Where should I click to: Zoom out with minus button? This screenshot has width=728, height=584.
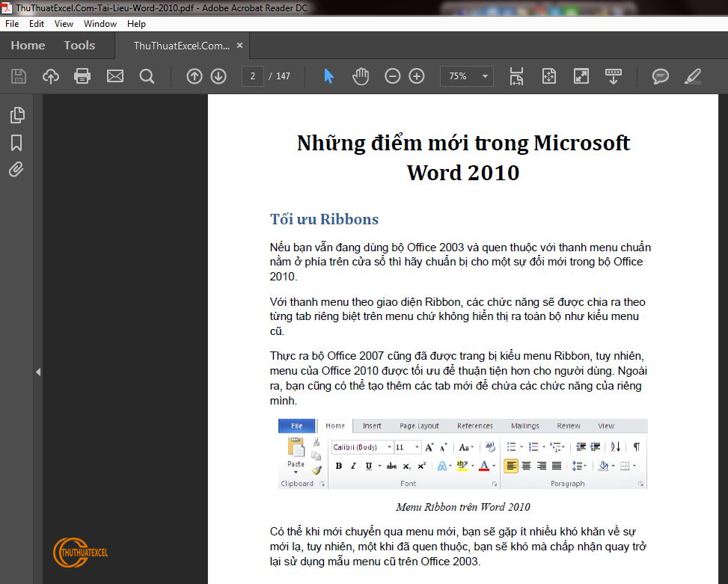tap(392, 76)
